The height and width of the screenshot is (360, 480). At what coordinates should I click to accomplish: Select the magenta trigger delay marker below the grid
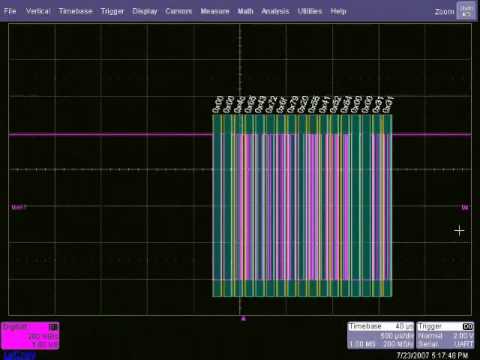(243, 319)
